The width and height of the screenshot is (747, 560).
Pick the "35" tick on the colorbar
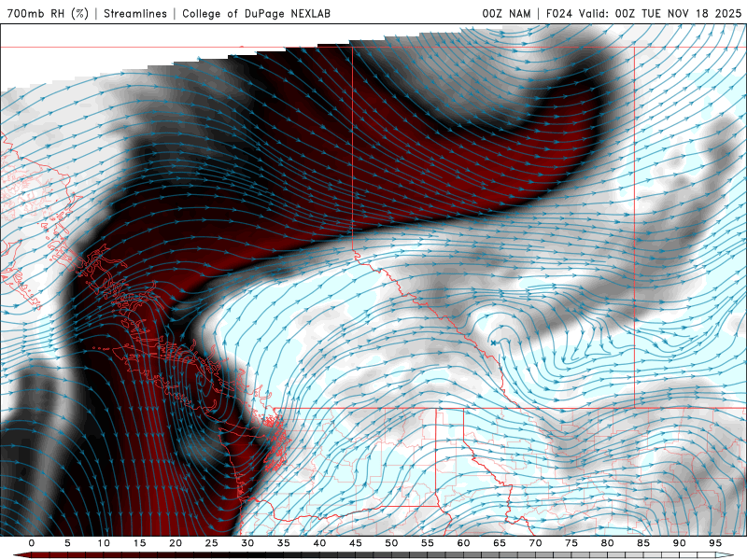coord(284,543)
